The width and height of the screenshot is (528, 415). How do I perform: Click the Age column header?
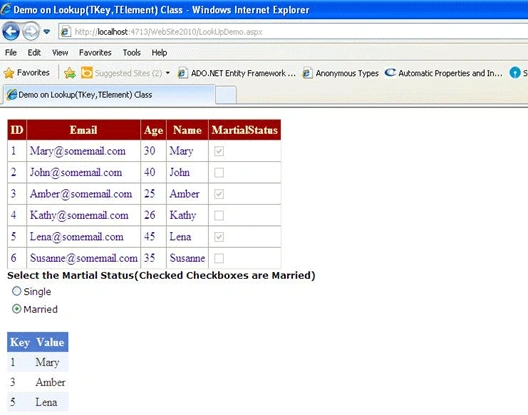tap(154, 130)
